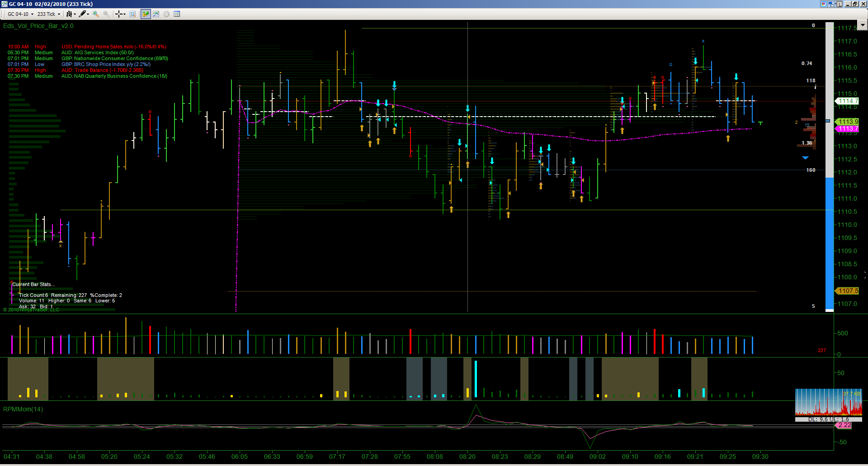Click the zoom out magnifier icon
Screen dimensions: 868x466
[106, 14]
